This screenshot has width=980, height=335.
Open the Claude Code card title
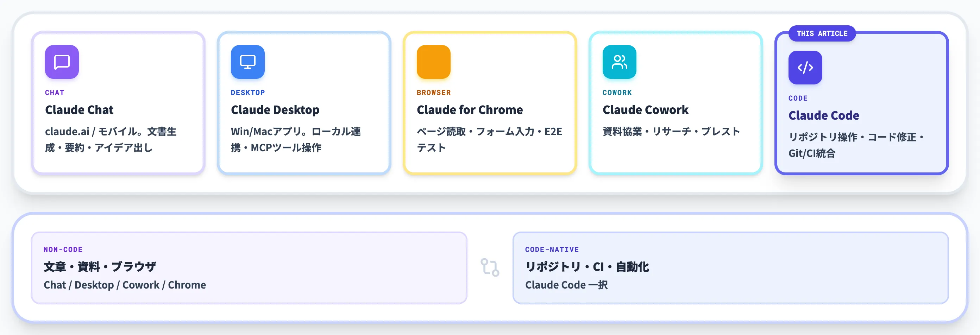coord(824,115)
